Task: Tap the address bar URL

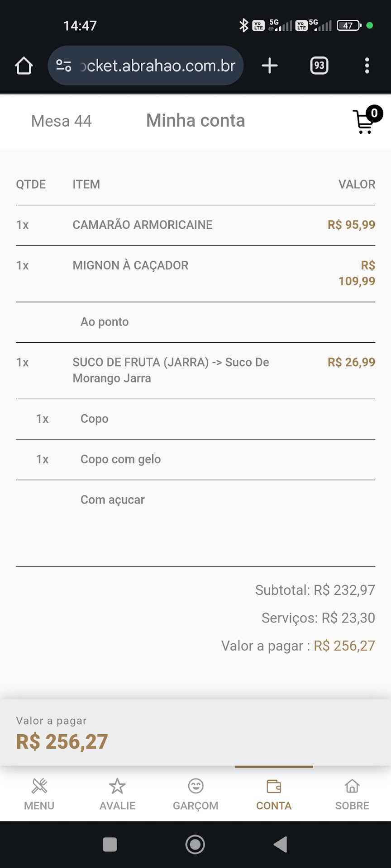Action: click(158, 66)
